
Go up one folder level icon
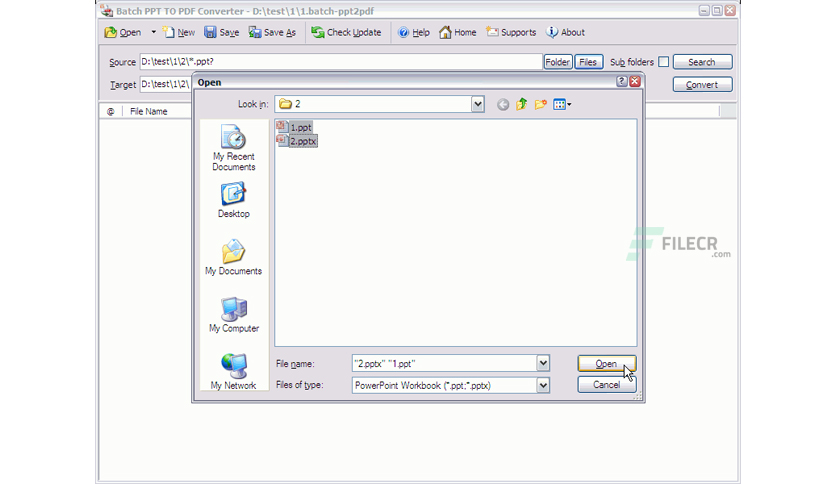[x=521, y=104]
